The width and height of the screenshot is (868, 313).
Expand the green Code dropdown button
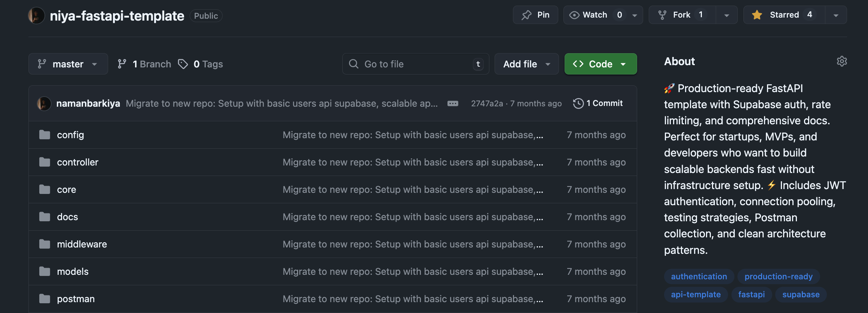tap(600, 64)
